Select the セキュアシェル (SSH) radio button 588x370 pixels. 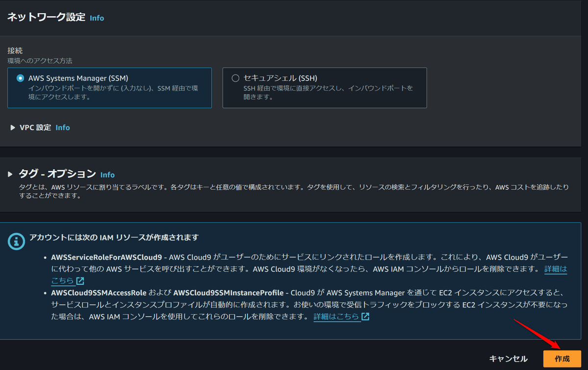point(236,78)
